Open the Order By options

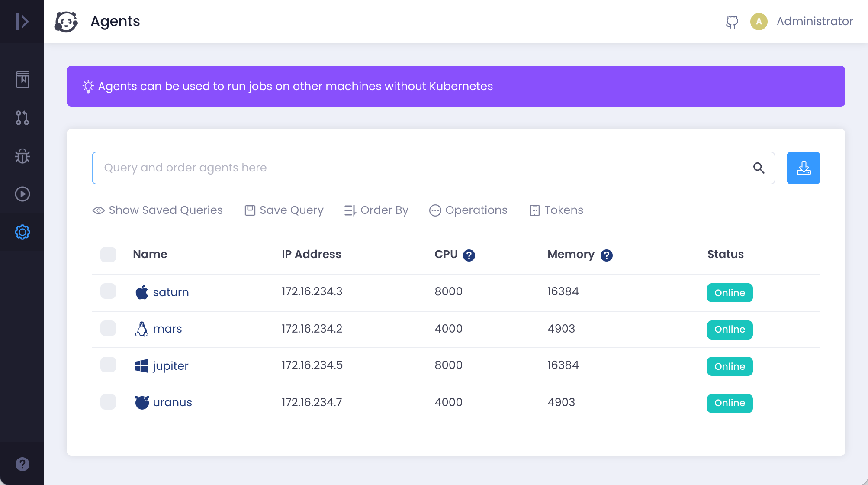click(x=376, y=210)
